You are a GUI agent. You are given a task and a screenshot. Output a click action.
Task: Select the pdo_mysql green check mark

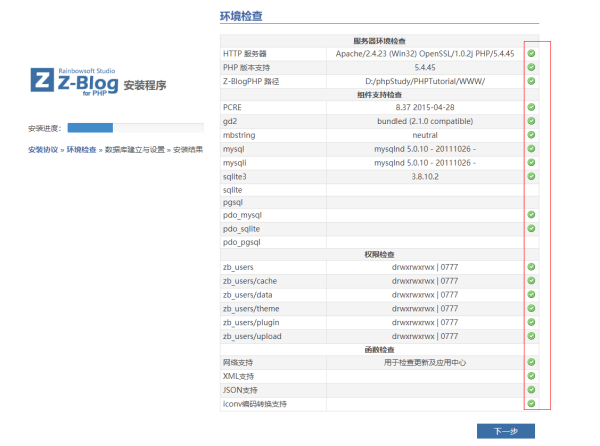(531, 214)
